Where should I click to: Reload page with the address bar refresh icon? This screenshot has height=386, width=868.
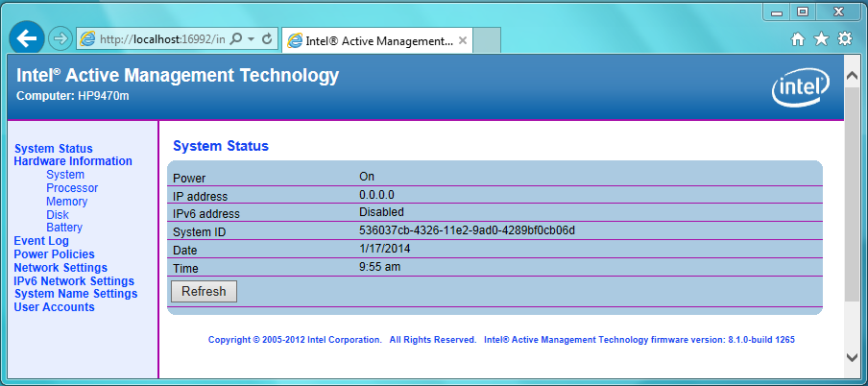tap(267, 38)
